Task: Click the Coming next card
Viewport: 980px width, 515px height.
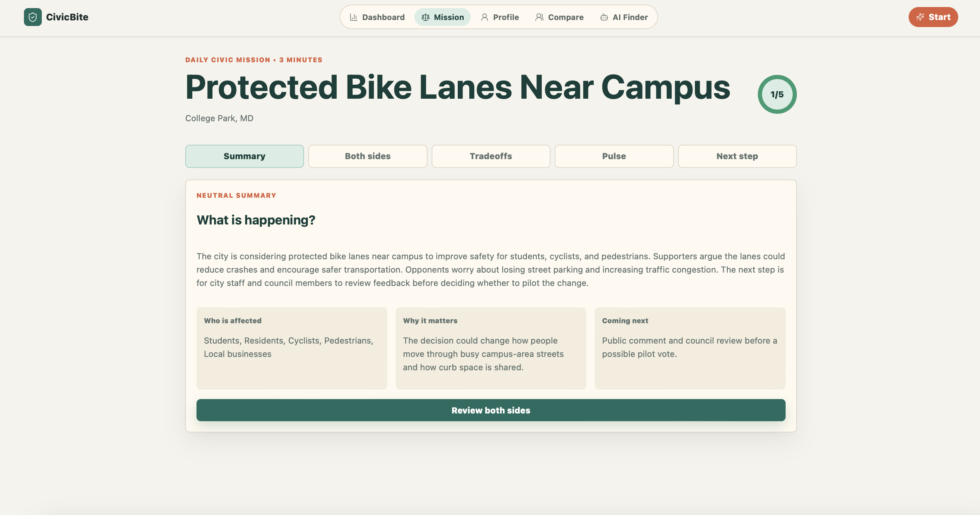Action: (689, 348)
